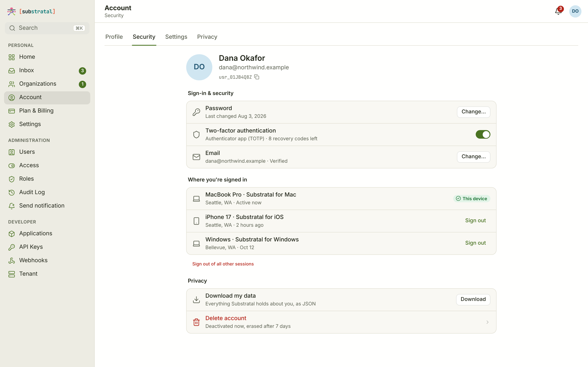Open the DO user avatar menu
Screen dimensions: 588x367
pyautogui.click(x=575, y=11)
